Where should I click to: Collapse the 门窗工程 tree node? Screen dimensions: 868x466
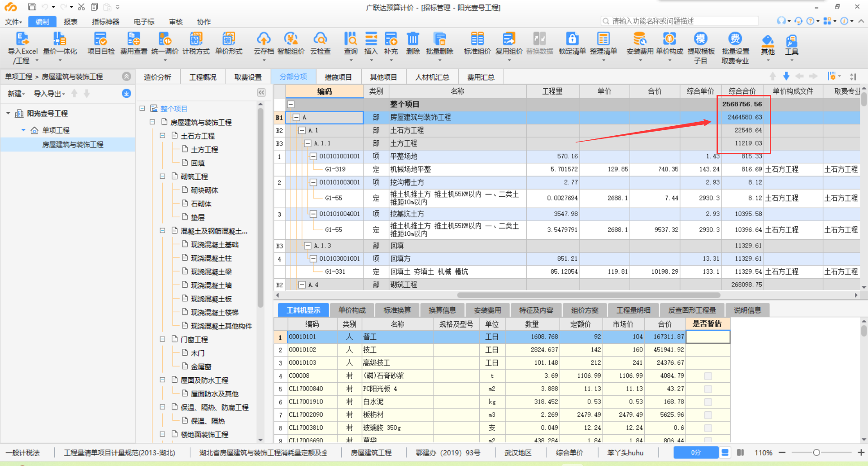162,339
